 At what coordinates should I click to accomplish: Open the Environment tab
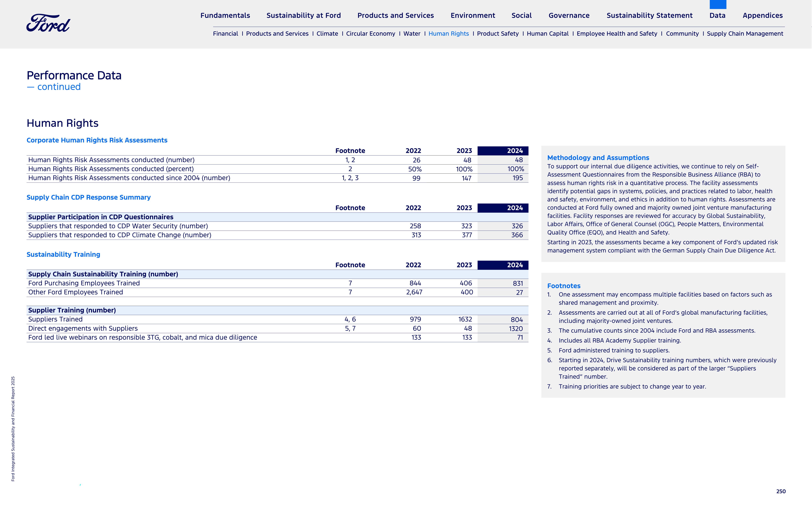473,15
